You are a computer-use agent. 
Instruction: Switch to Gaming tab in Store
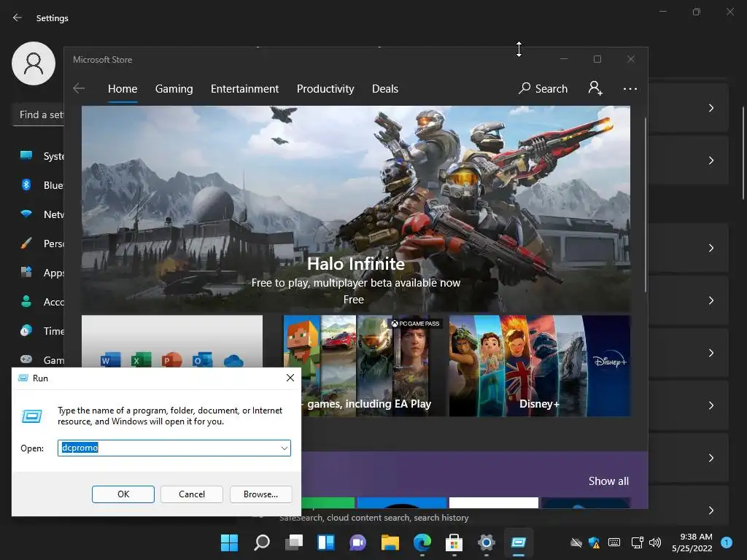174,89
